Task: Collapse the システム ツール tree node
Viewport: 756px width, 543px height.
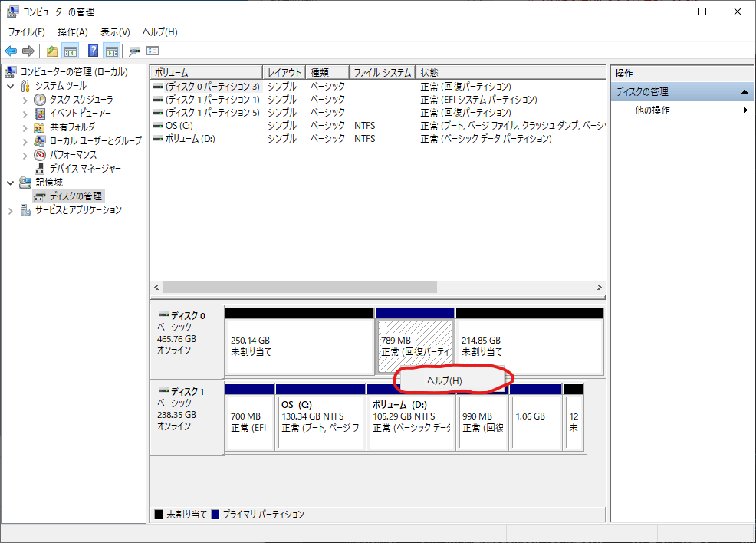Action: coord(10,87)
